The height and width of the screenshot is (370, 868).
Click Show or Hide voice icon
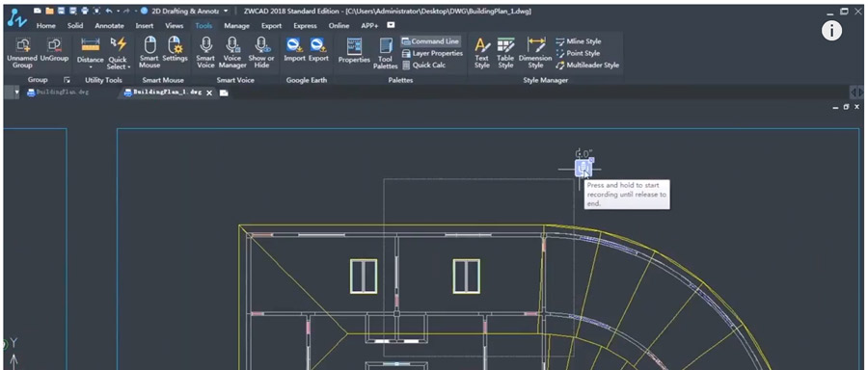261,53
